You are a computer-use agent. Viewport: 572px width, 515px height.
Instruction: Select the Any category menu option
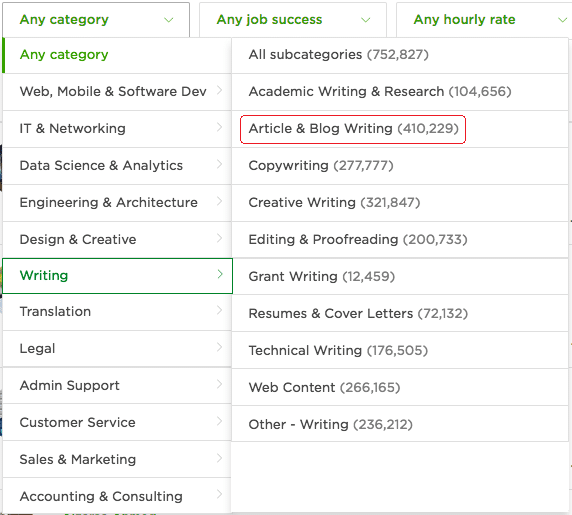(x=117, y=55)
